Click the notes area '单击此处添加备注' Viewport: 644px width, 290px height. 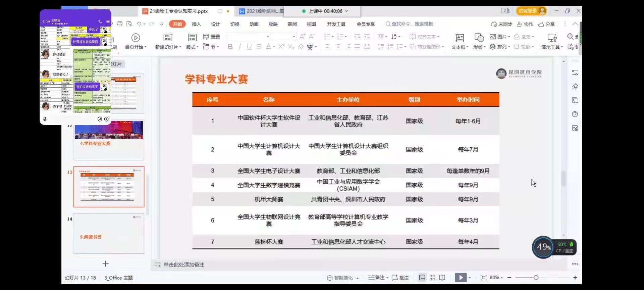[183, 264]
